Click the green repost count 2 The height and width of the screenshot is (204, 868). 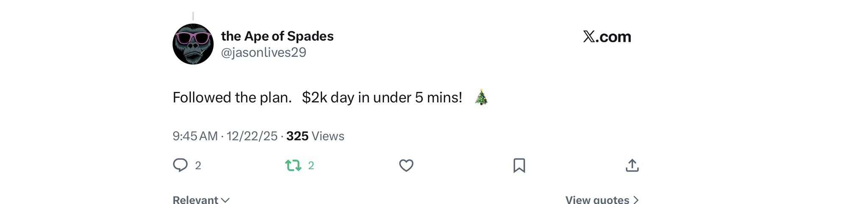point(311,165)
